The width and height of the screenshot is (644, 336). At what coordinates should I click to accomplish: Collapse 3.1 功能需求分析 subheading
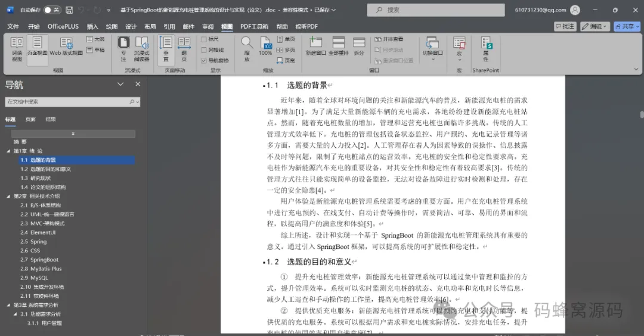tap(15, 314)
